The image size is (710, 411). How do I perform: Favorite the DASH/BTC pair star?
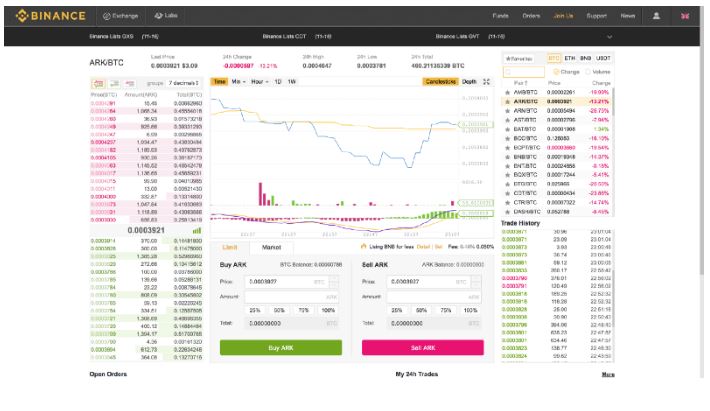point(507,211)
